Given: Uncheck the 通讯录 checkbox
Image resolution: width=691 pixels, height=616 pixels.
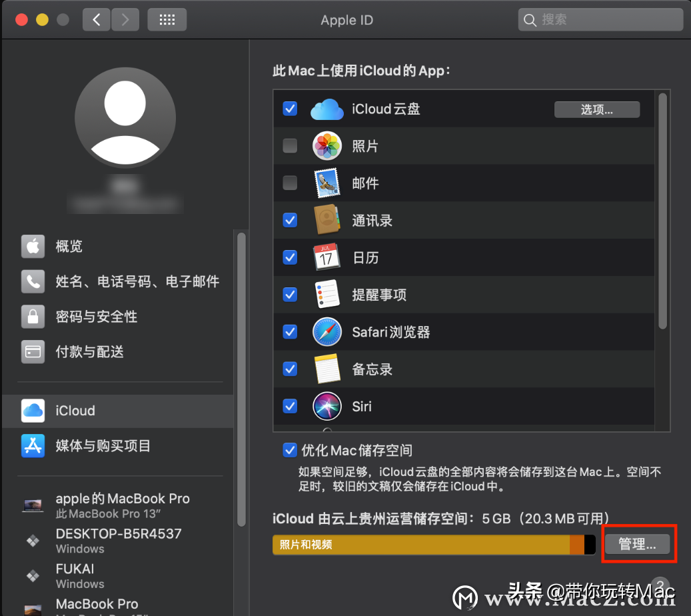Looking at the screenshot, I should pos(290,220).
